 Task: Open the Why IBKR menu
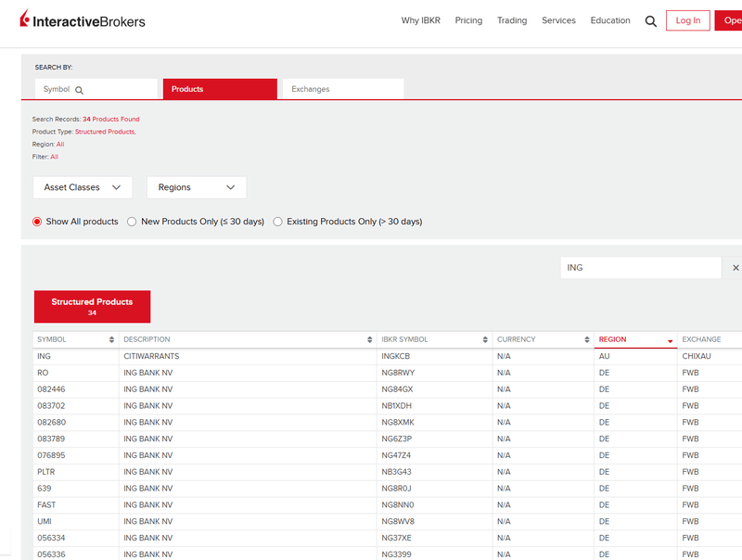tap(421, 20)
